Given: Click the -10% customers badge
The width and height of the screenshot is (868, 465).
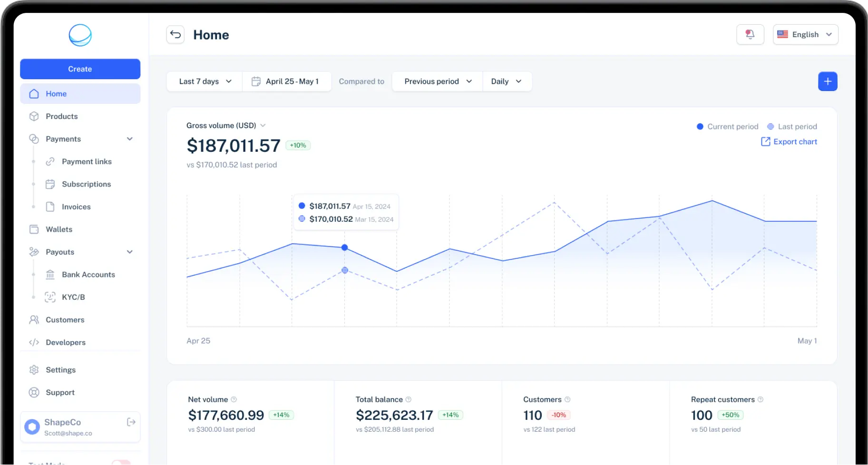Looking at the screenshot, I should [x=559, y=415].
